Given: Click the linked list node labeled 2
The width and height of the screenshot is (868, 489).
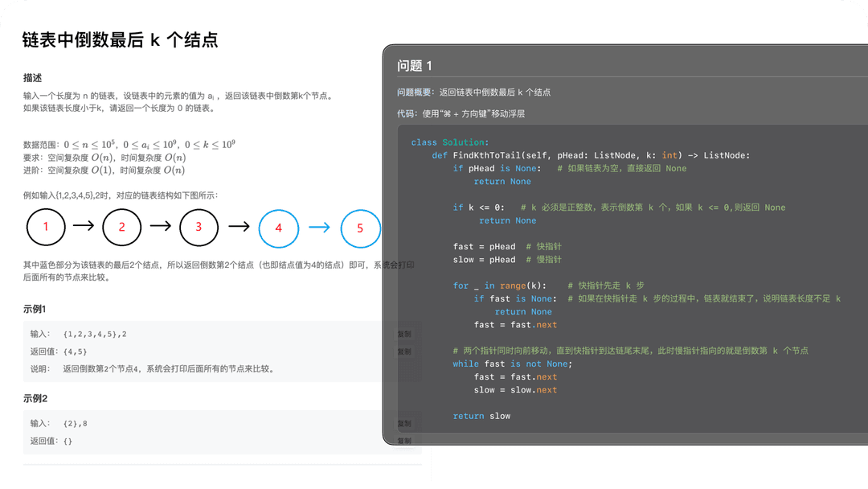Looking at the screenshot, I should tap(122, 227).
